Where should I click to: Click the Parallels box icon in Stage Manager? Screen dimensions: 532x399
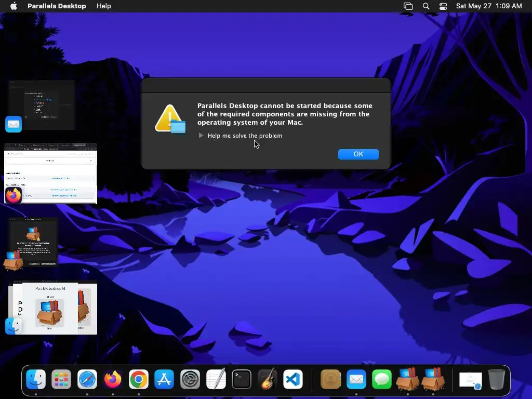pos(14,261)
